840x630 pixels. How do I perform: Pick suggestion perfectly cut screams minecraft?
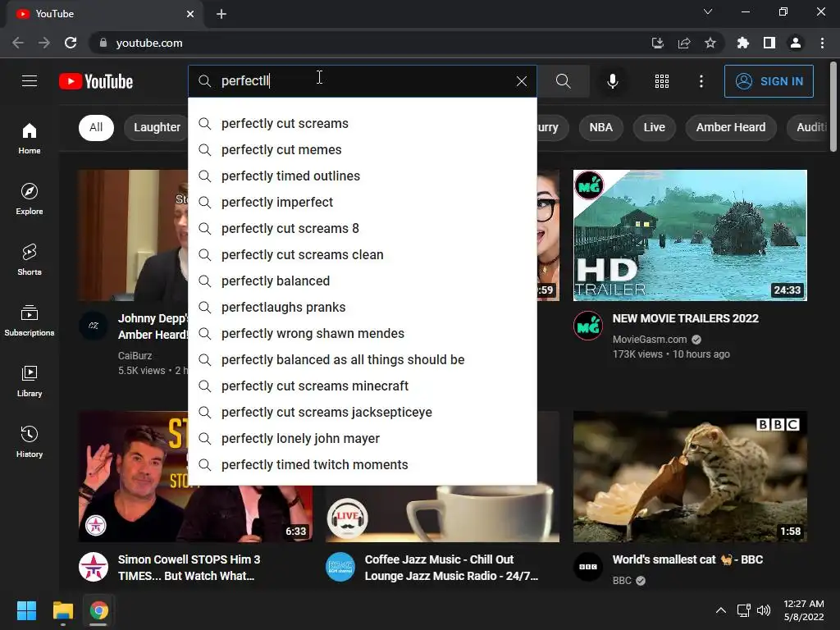click(363, 386)
